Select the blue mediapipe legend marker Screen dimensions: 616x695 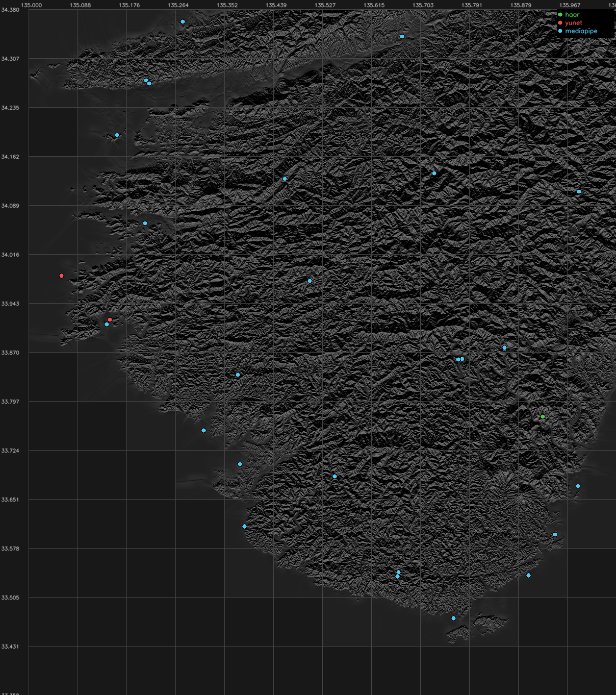pyautogui.click(x=560, y=31)
